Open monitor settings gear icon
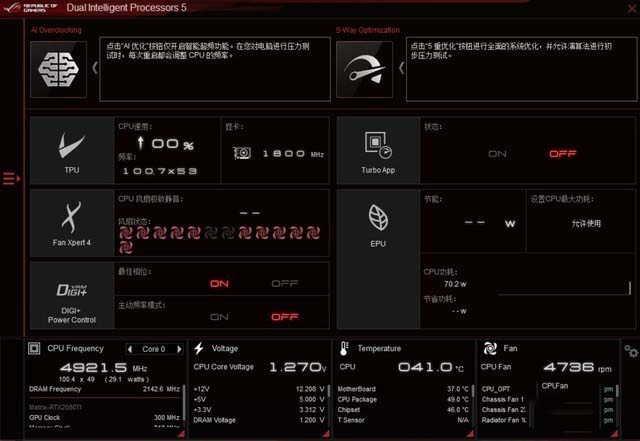The width and height of the screenshot is (640, 441). click(x=631, y=351)
